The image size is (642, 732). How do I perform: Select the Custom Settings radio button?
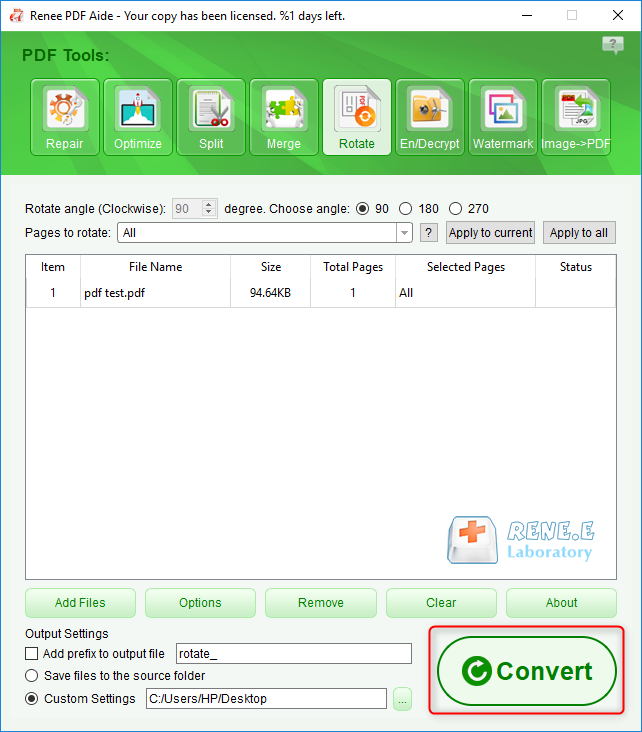tap(32, 698)
